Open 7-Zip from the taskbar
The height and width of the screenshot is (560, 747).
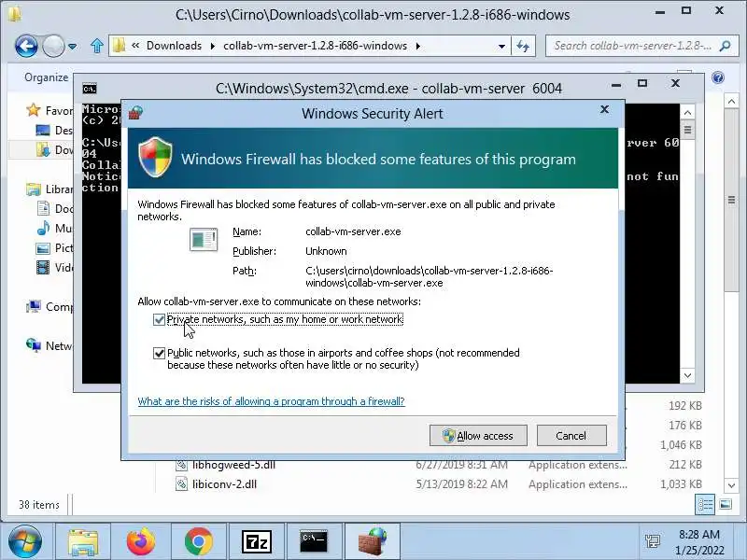coord(256,542)
